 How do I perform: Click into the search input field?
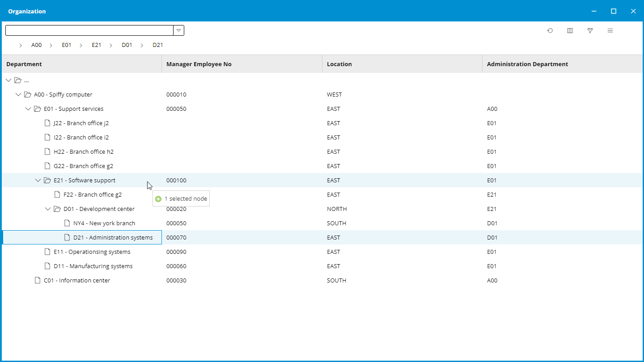tap(89, 30)
